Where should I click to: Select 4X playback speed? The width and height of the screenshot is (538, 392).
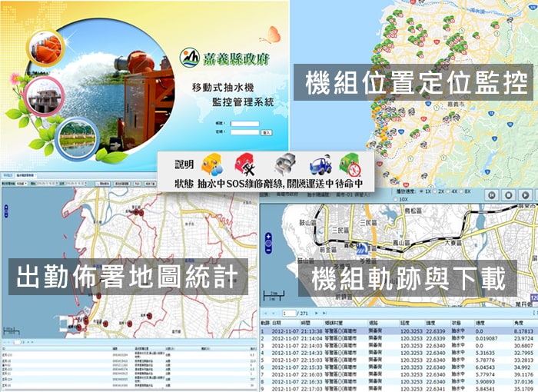point(448,191)
